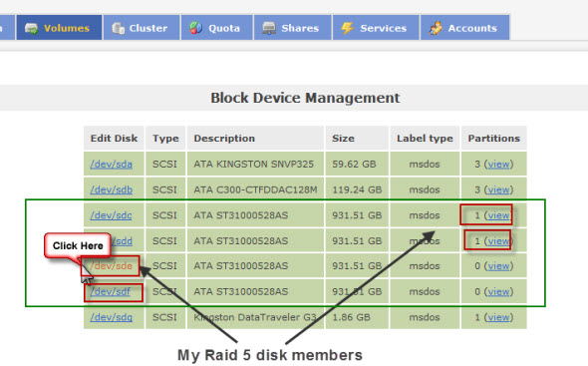The width and height of the screenshot is (588, 366).
Task: Go to the Quota tab
Action: coord(217,28)
